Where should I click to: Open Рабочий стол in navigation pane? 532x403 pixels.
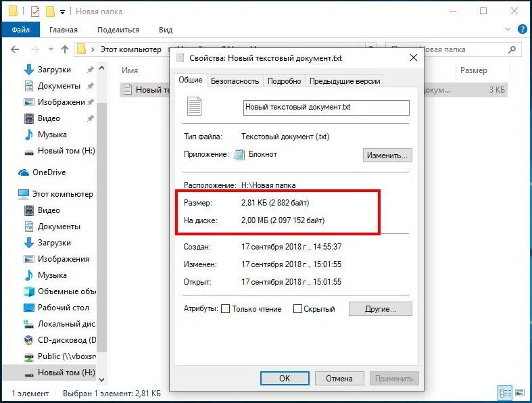click(63, 308)
